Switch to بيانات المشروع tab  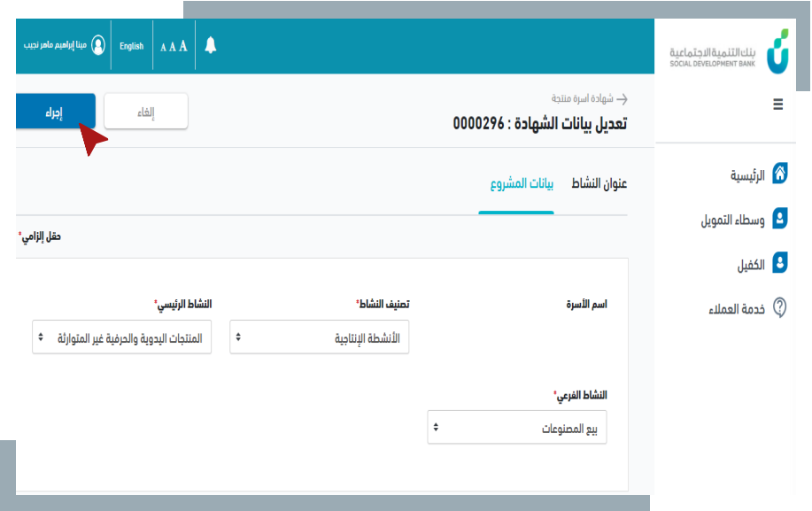(522, 183)
